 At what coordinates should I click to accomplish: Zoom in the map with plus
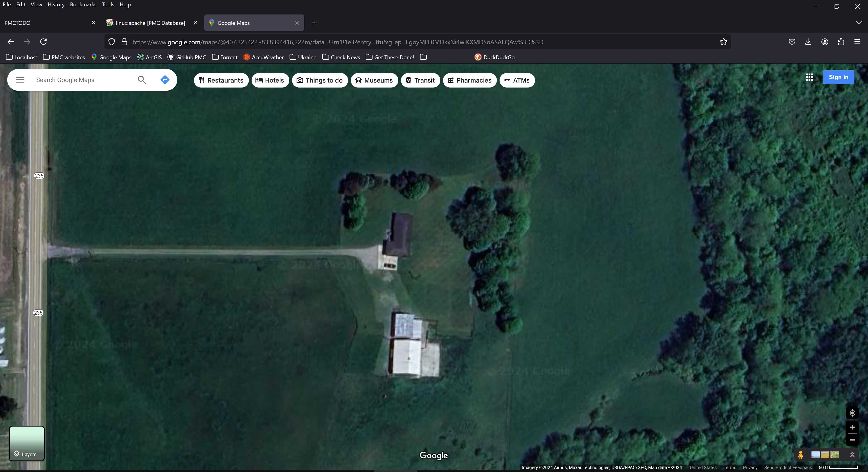tap(852, 427)
